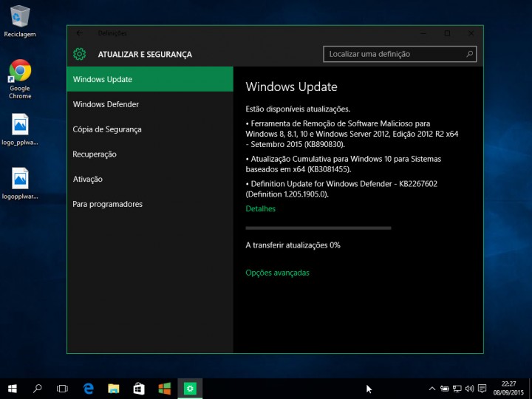Click the KB3081455 cumulative update entry
Screen dimensions: 532x399
[x=344, y=164]
